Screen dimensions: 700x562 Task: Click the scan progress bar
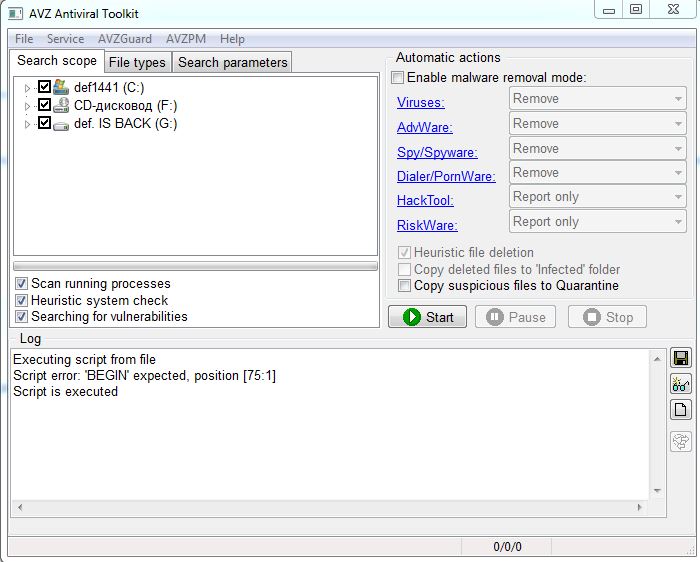click(196, 266)
